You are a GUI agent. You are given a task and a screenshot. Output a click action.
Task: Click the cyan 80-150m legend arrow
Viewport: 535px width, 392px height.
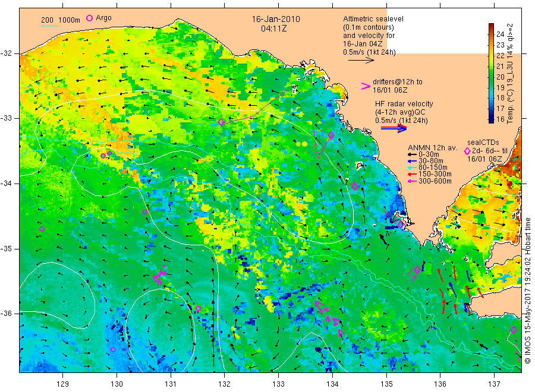click(x=412, y=167)
